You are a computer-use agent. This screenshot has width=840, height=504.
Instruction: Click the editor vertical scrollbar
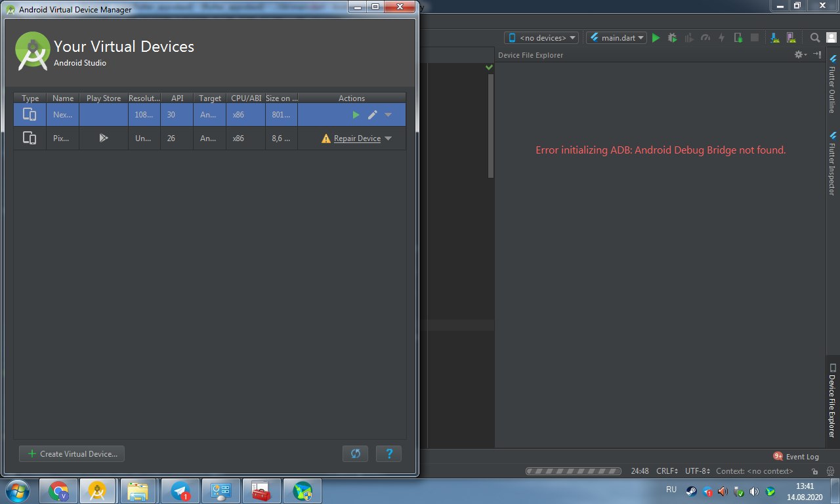(x=490, y=126)
